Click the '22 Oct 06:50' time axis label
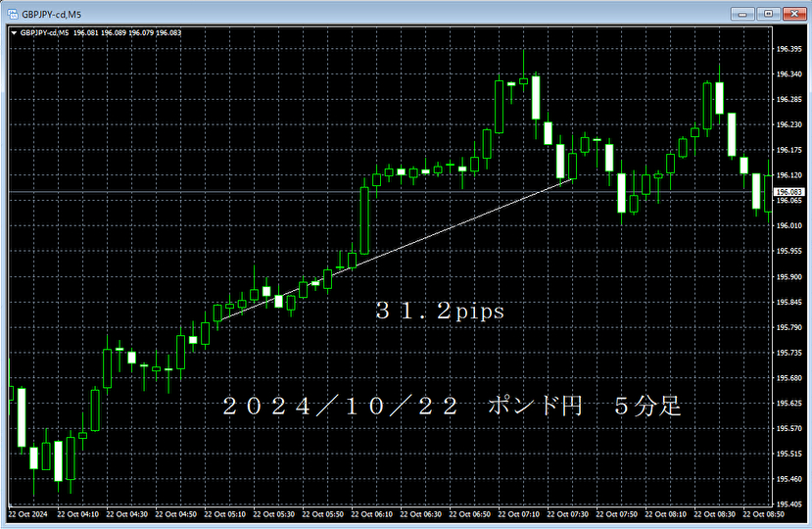Image resolution: width=812 pixels, height=529 pixels. point(470,514)
